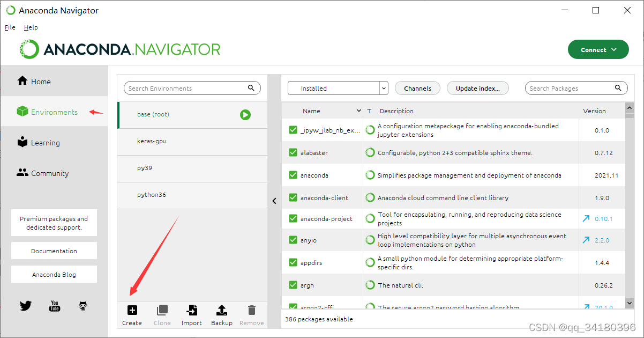Select the py39 environment
The image size is (644, 338).
192,168
